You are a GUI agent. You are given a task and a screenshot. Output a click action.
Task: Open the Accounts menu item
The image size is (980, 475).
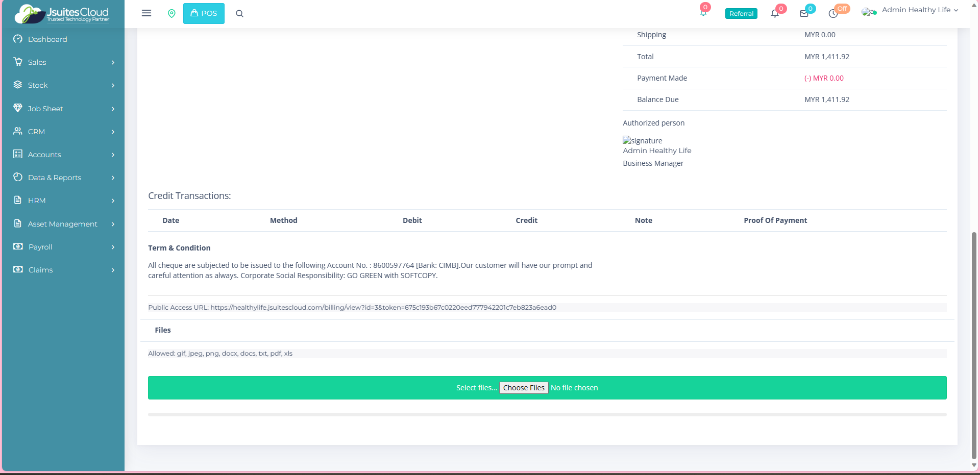point(44,155)
